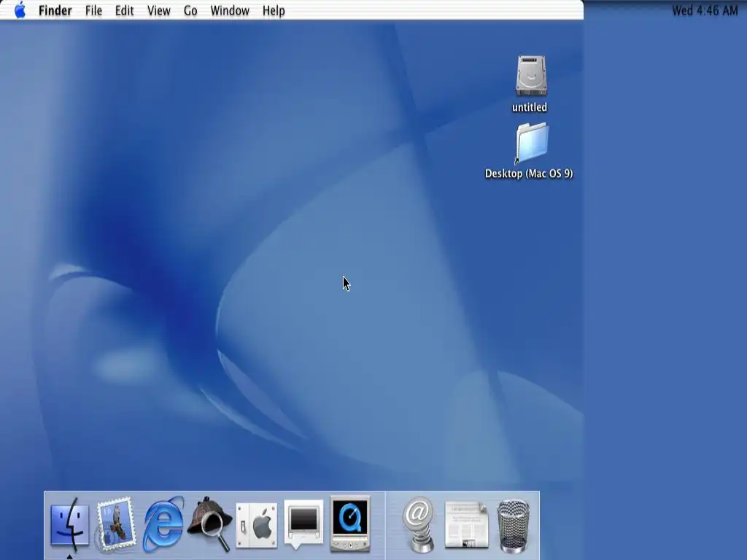Open the Trash in the Dock
747x560 pixels.
513,526
